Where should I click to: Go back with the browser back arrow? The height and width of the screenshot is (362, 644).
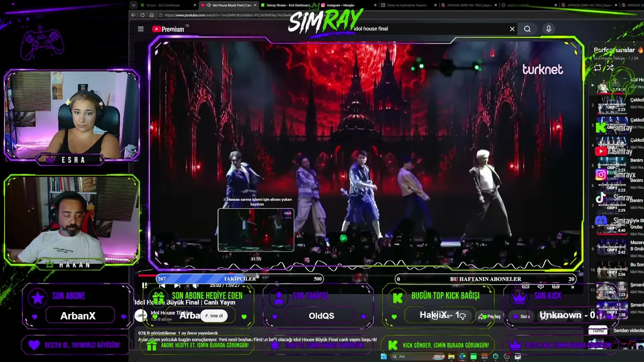point(133,15)
